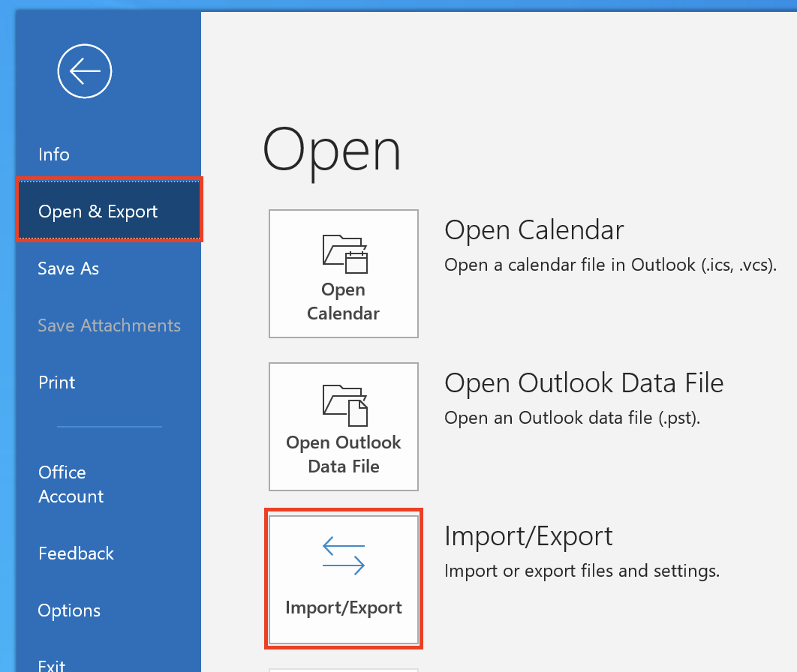Open Outlook Options

tap(69, 610)
